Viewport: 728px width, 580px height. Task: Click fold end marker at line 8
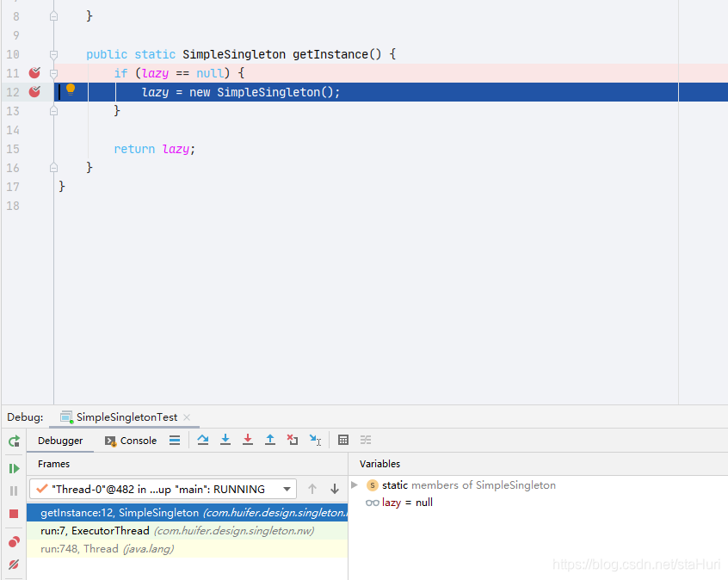click(x=54, y=16)
